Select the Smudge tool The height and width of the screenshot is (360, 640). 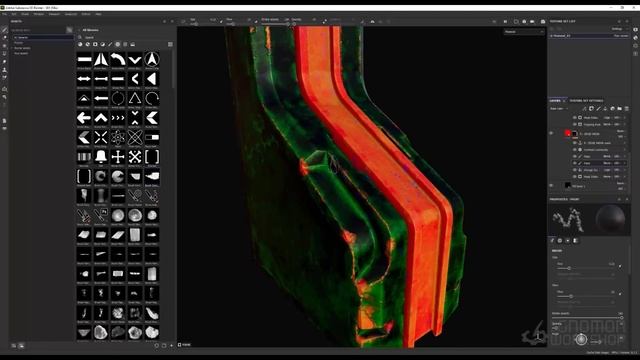pos(4,62)
